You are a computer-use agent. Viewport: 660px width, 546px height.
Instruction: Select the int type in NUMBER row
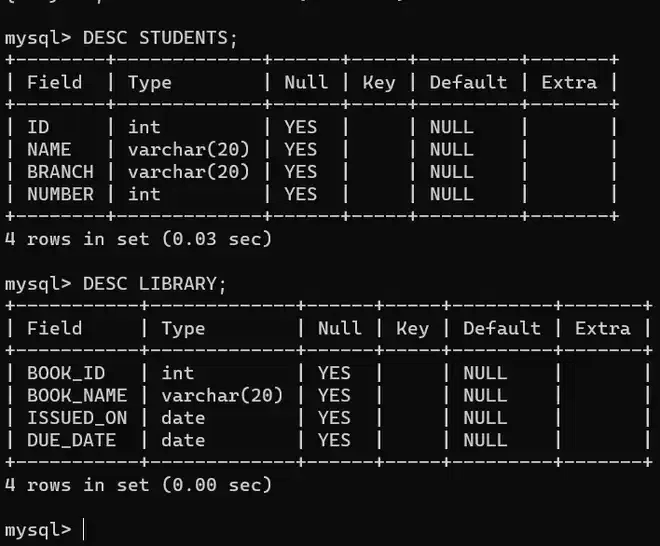pyautogui.click(x=144, y=194)
